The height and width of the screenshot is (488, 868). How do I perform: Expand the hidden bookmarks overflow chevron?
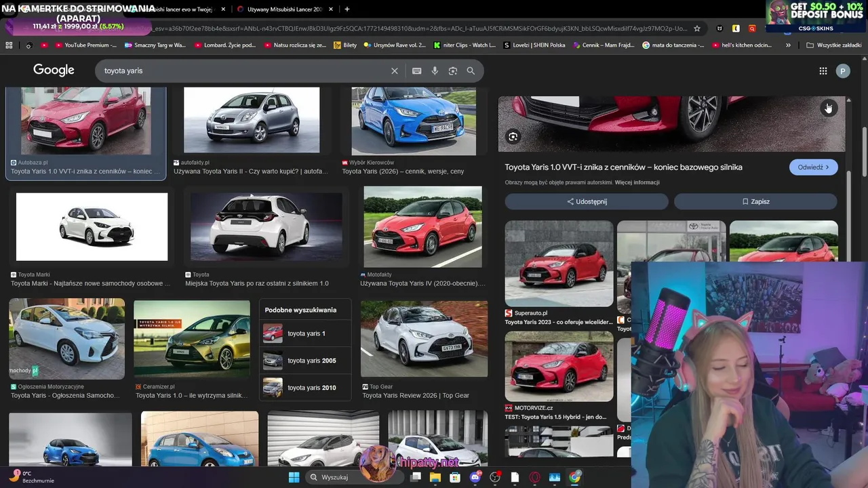(x=788, y=45)
